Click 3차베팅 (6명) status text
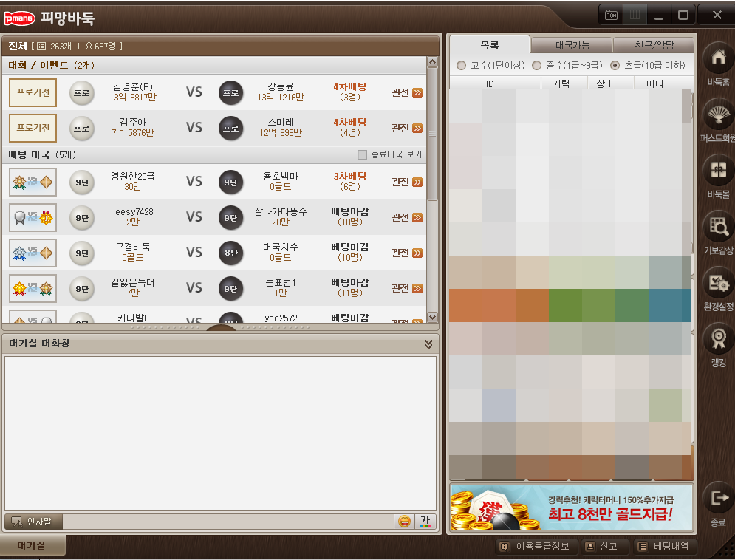The width and height of the screenshot is (735, 560). [x=349, y=181]
